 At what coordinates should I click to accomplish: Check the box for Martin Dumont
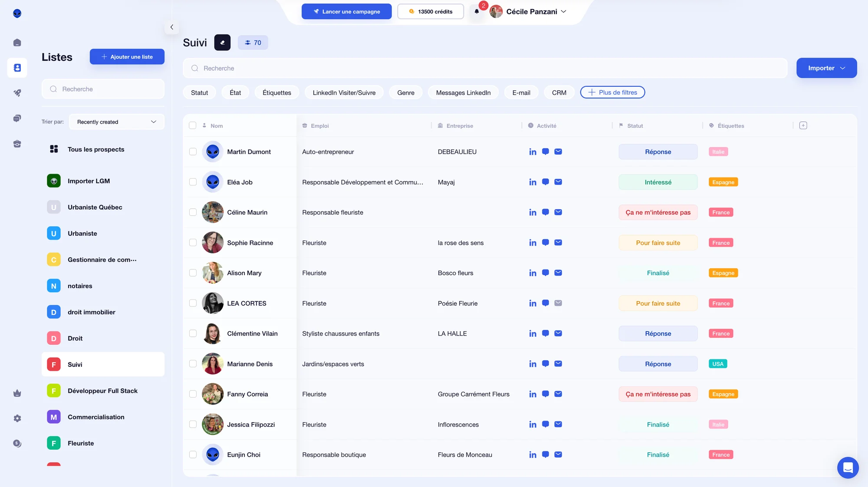[x=193, y=151]
